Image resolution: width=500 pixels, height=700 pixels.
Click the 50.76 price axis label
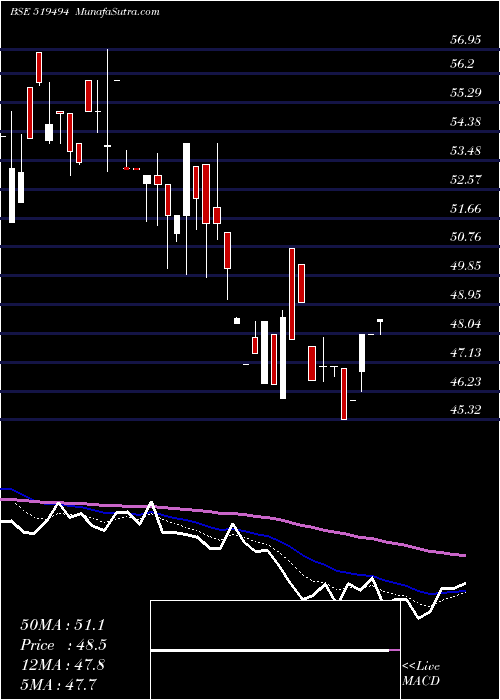point(466,237)
